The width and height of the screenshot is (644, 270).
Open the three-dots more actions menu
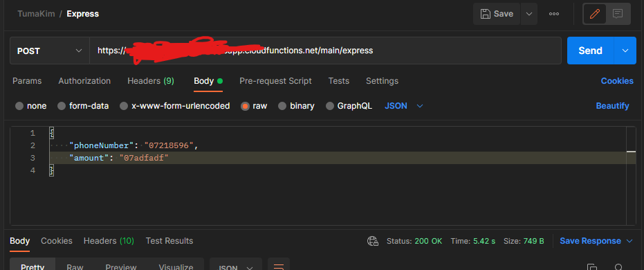tap(554, 14)
